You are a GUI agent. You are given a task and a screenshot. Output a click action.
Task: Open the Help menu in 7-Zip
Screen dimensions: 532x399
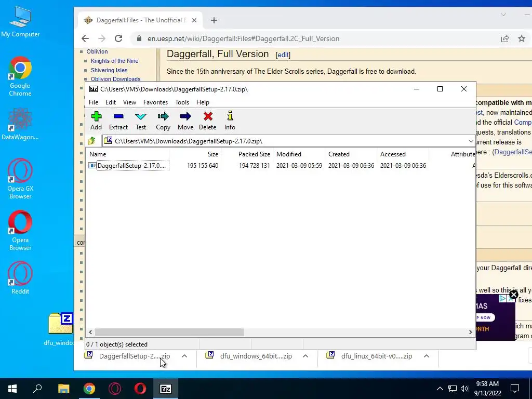(x=203, y=102)
